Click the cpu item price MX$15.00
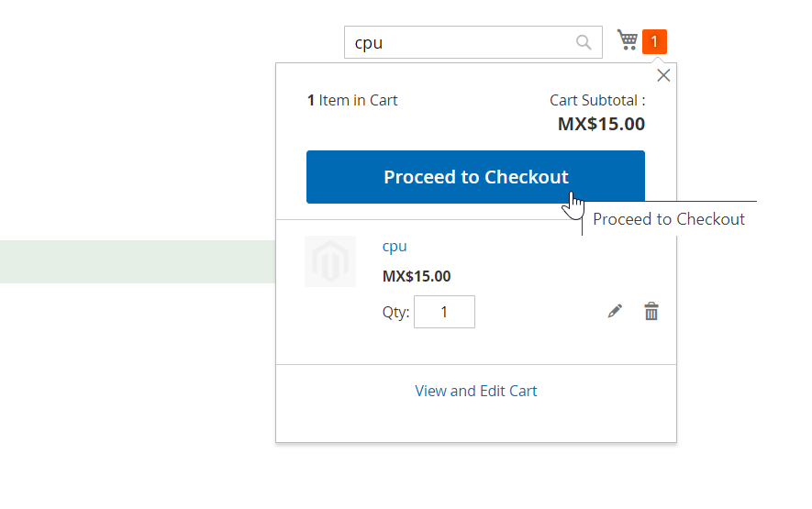Viewport: 812px width, 509px height. pyautogui.click(x=417, y=276)
